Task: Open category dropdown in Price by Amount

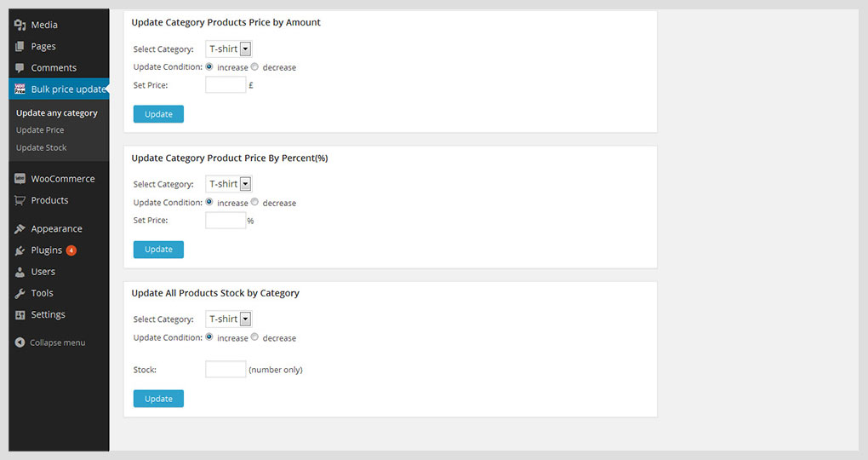Action: point(229,49)
